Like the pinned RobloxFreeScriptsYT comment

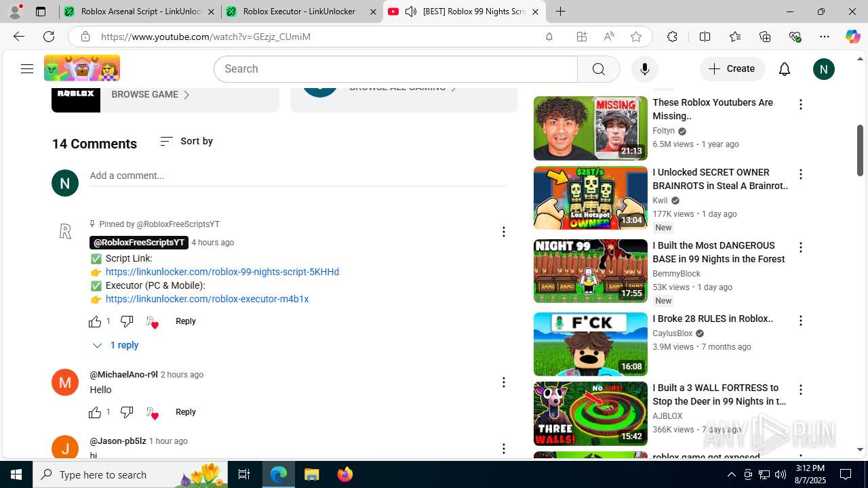[95, 321]
